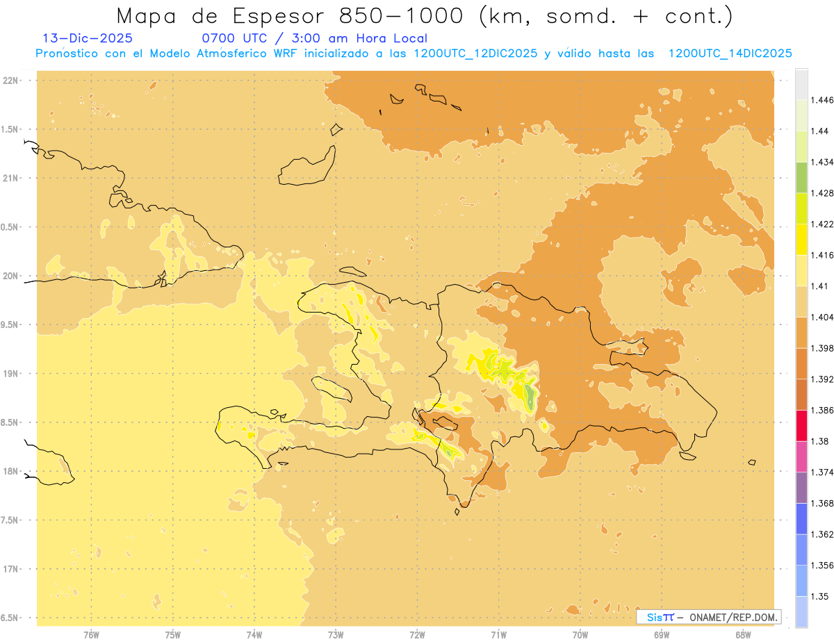Pick the yellow-green swatch between 1.422 and 1.428

801,208
